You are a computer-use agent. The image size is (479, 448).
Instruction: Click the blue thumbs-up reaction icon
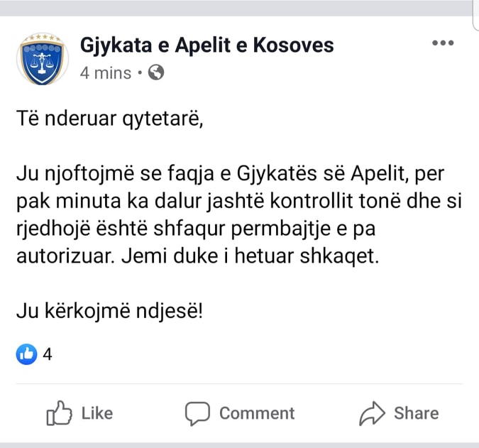(26, 354)
